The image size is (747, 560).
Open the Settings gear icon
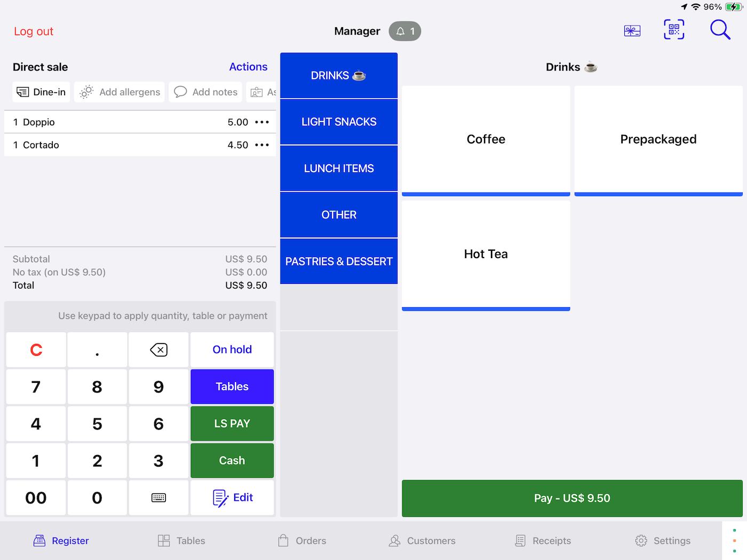tap(641, 540)
